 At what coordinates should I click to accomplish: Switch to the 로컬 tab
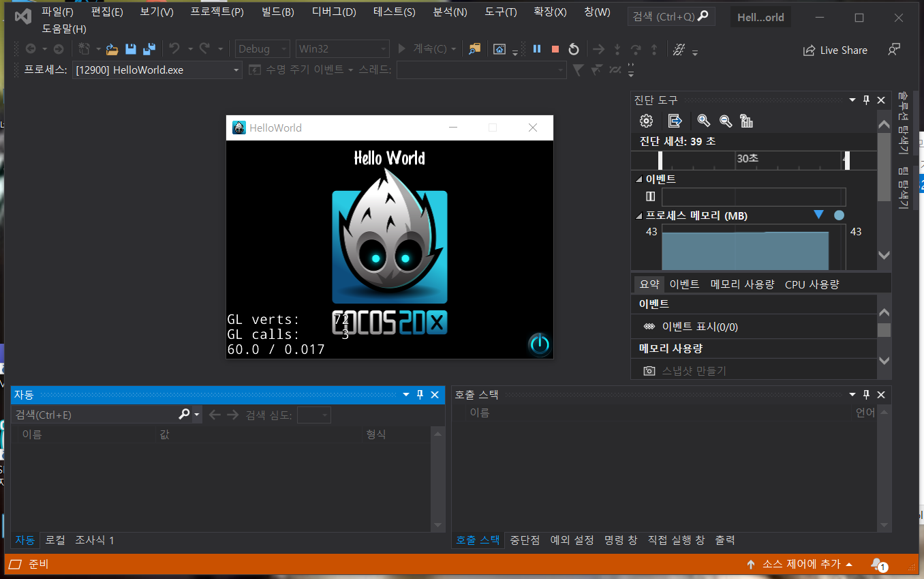[55, 540]
